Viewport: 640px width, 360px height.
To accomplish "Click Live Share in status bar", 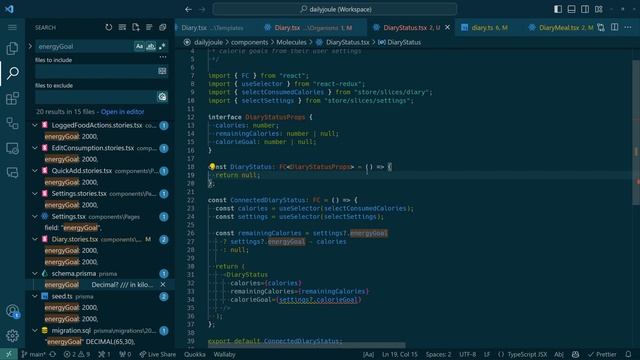I will (x=158, y=354).
